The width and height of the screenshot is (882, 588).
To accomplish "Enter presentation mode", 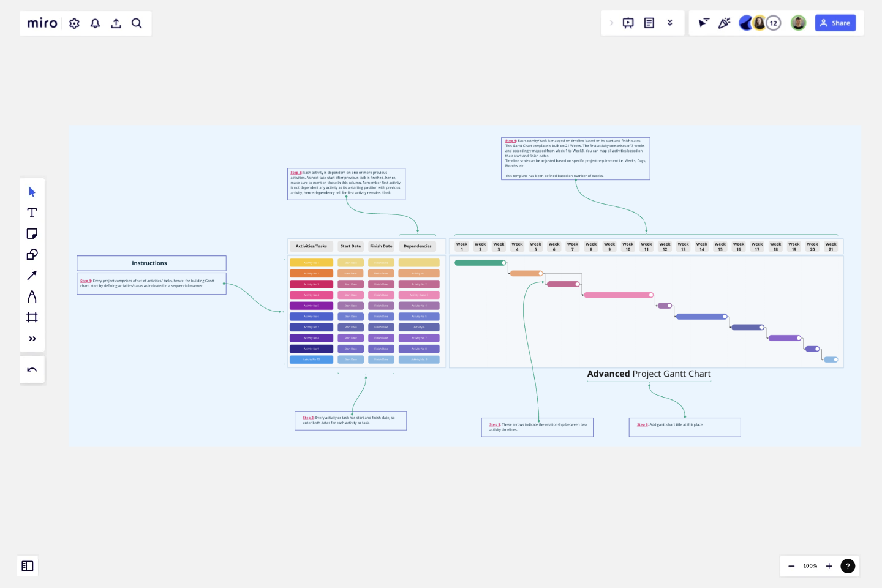I will tap(627, 23).
